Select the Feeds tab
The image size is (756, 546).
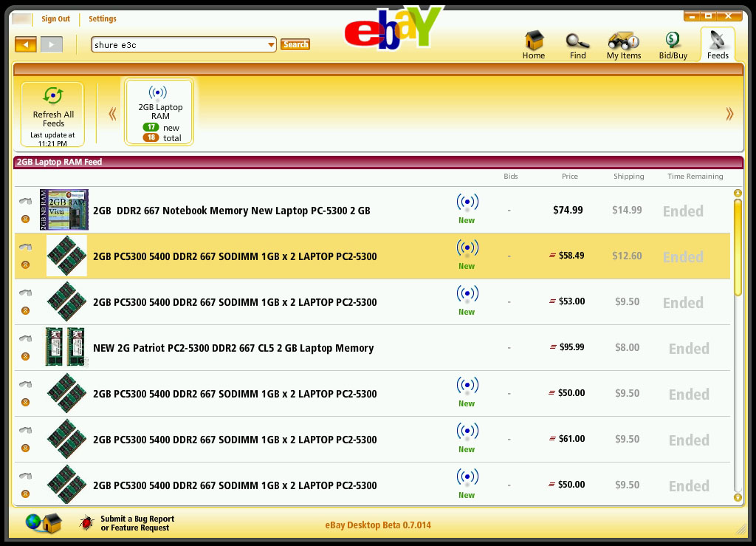(x=718, y=45)
